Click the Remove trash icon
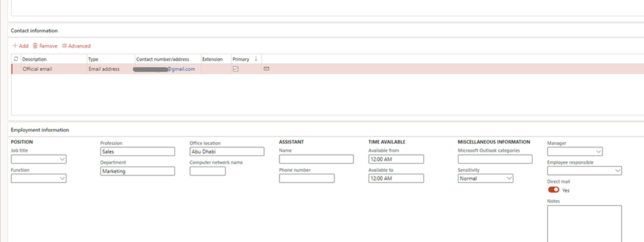This screenshot has width=644, height=242. pos(35,46)
